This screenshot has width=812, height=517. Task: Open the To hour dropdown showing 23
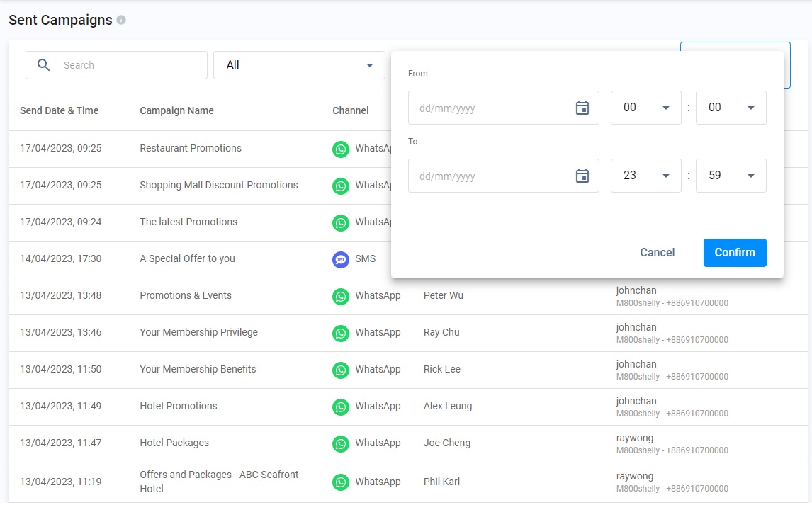[x=645, y=176]
